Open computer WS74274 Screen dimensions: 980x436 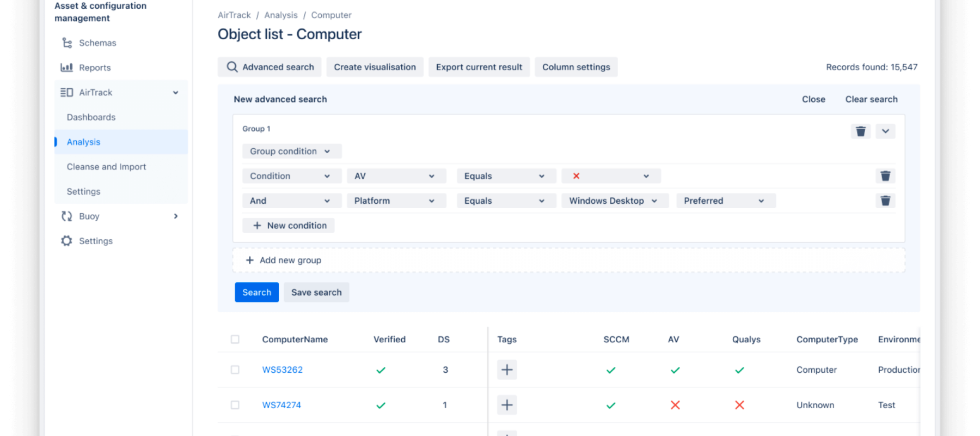tap(281, 405)
